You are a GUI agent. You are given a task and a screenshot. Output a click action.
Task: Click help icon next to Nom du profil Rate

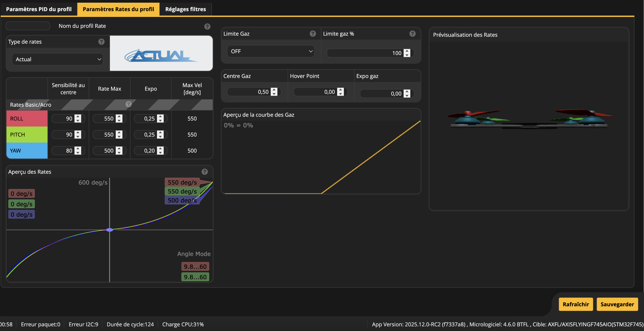click(207, 27)
